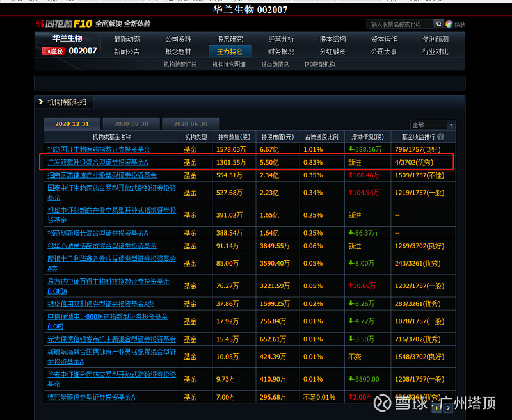
Task: Go to 被举牌情况 sub-tab
Action: point(275,64)
